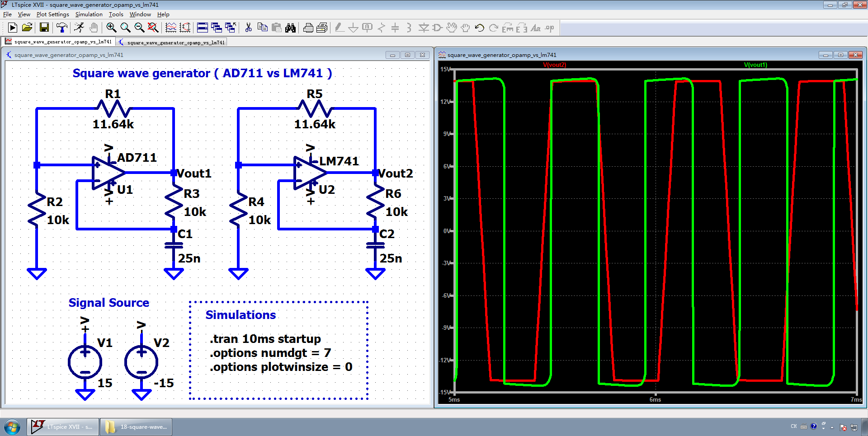
Task: Click the Cascade windows icon
Action: (217, 28)
